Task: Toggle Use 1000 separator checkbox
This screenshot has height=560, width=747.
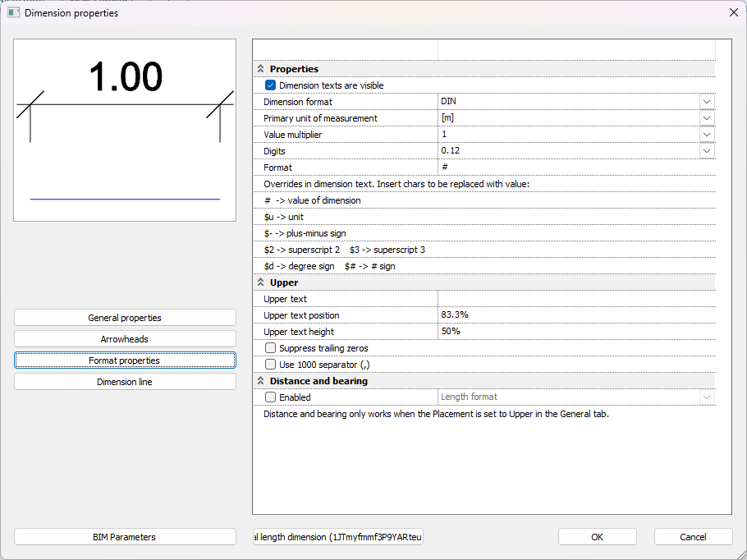Action: pyautogui.click(x=270, y=365)
